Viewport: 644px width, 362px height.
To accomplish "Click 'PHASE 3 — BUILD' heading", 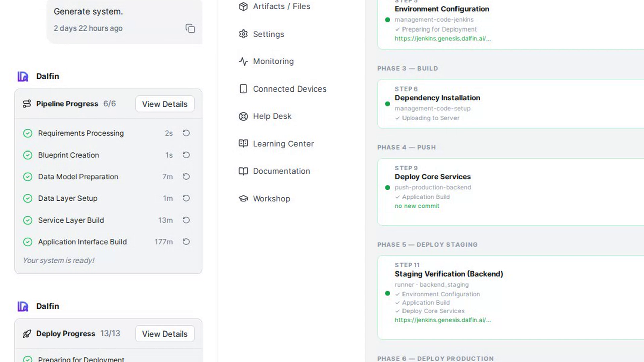I will tap(408, 68).
